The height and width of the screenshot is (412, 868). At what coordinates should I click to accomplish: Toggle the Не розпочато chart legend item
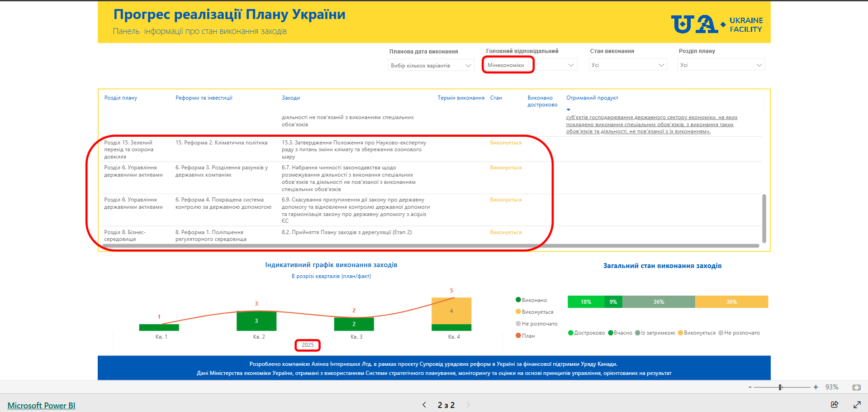(x=536, y=323)
